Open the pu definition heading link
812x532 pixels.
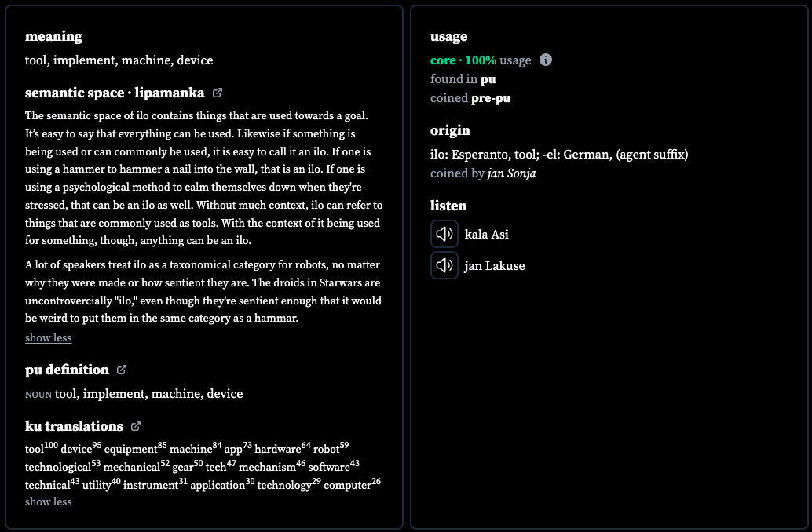point(67,370)
